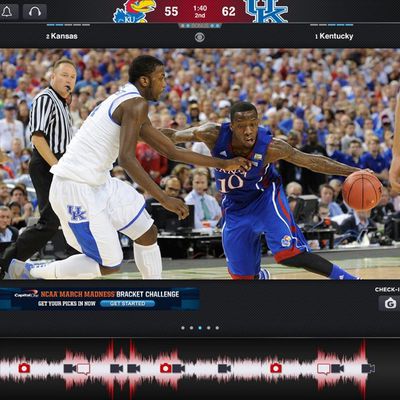The height and width of the screenshot is (400, 400).
Task: Tap the headphones audio icon
Action: 35,12
